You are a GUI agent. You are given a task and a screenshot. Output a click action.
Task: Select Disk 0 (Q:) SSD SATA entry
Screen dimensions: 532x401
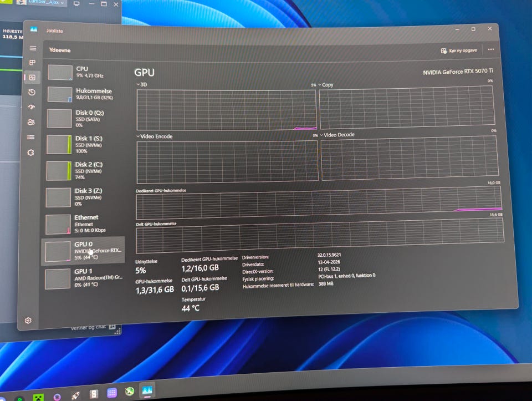(x=85, y=118)
